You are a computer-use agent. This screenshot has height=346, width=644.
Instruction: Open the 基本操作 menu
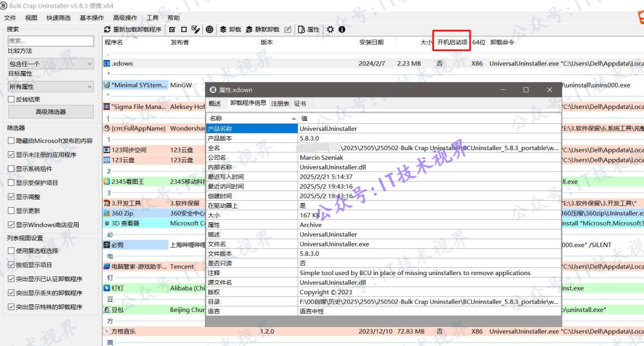tap(92, 18)
